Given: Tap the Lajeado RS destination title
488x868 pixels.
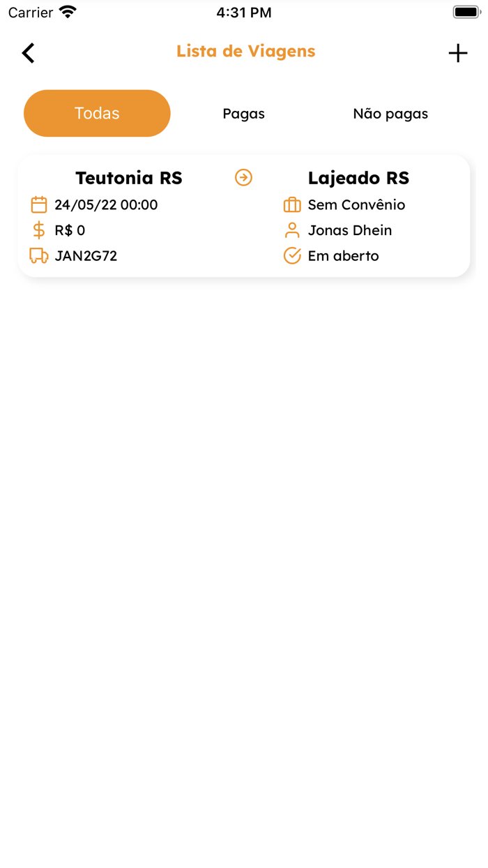Looking at the screenshot, I should (358, 178).
